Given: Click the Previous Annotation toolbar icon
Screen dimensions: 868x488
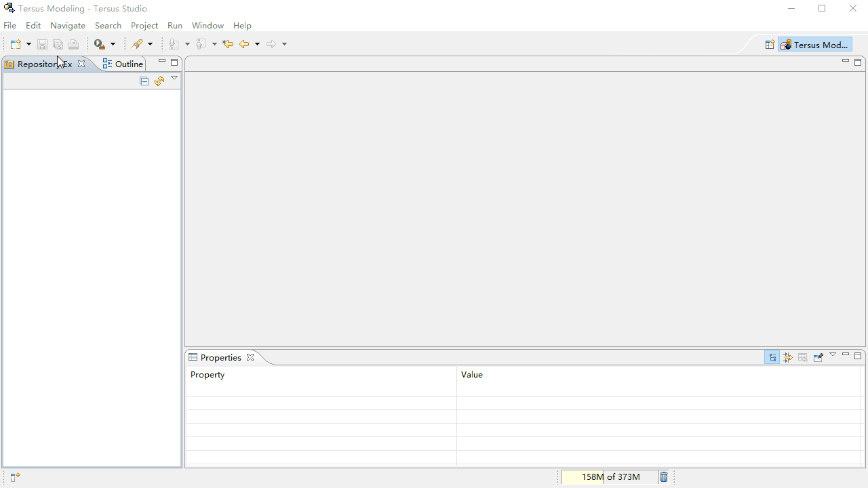Looking at the screenshot, I should point(201,45).
